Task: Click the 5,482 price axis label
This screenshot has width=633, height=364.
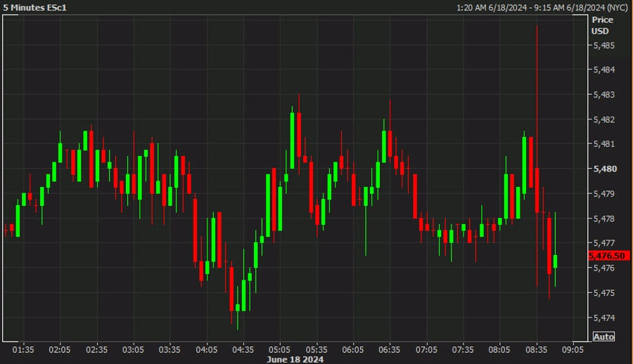Action: click(x=604, y=120)
